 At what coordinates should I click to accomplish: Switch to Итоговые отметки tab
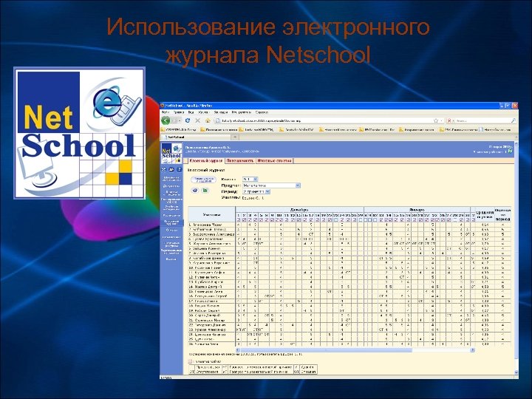point(274,161)
